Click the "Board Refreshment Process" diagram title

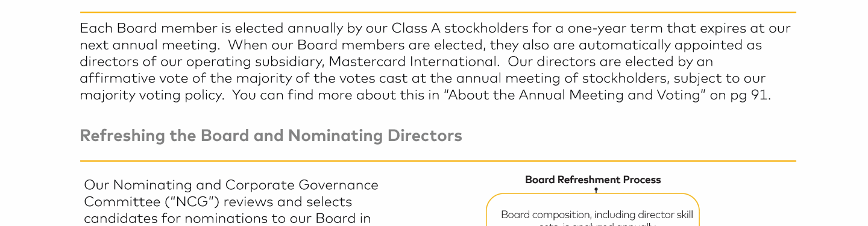[593, 180]
